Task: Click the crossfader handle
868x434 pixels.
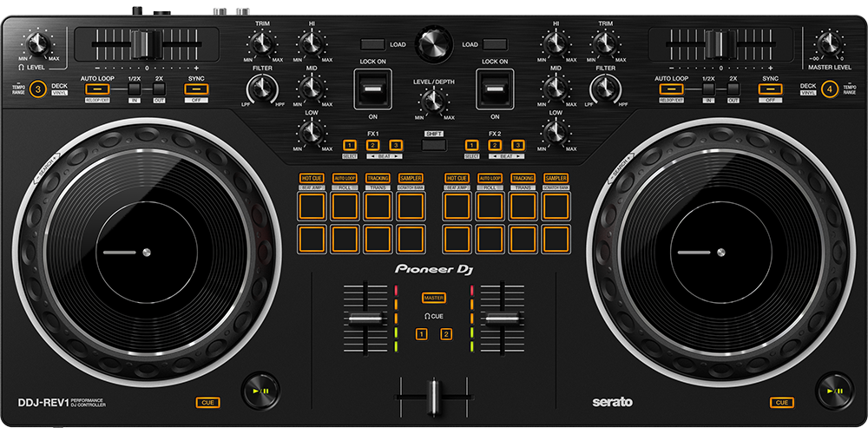Action: pos(434,396)
